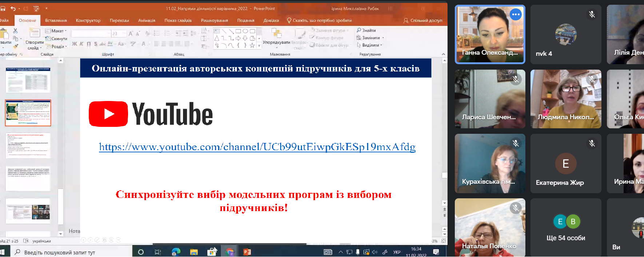This screenshot has width=644, height=257.
Task: Click the Знайти find button
Action: [x=366, y=30]
